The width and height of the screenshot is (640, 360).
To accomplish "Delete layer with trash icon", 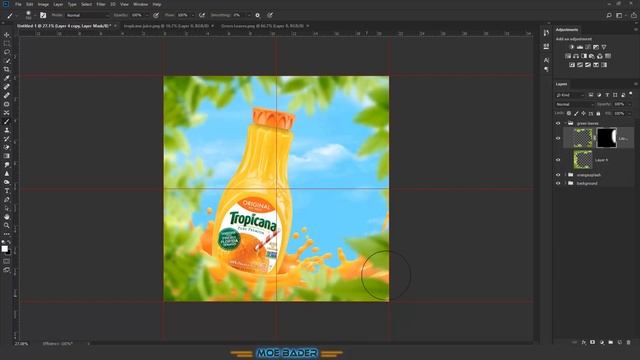I will (629, 342).
